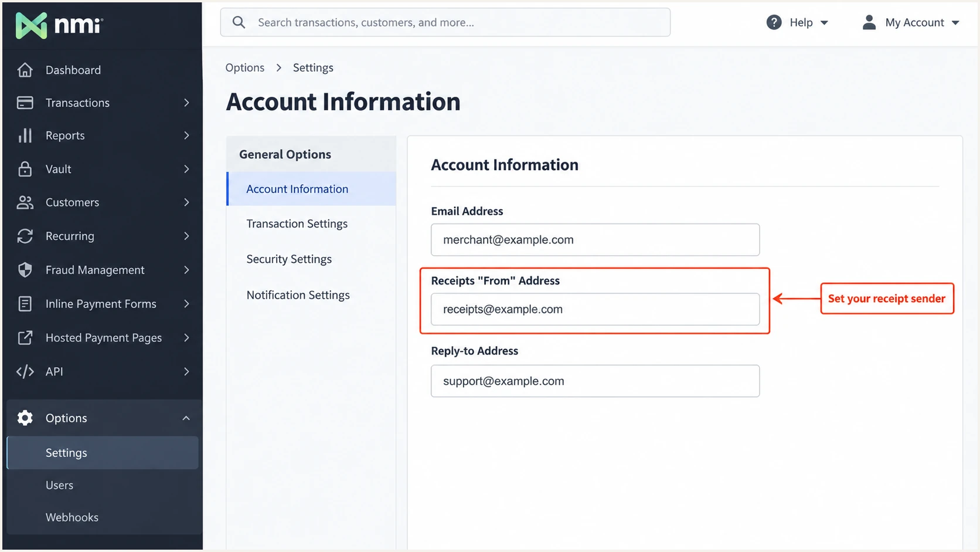Open the Help dropdown arrow

pos(824,23)
